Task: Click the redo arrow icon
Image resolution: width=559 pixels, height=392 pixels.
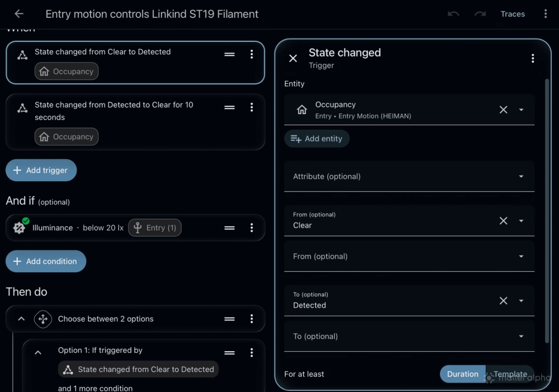Action: click(x=480, y=14)
